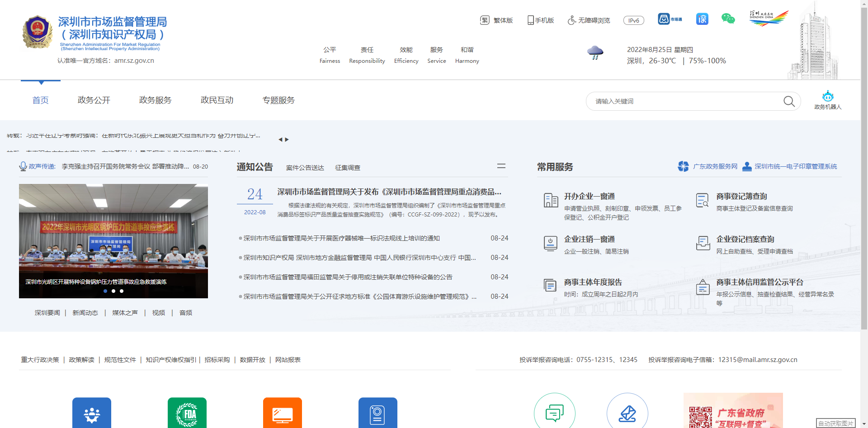Open 政策解读 link
This screenshot has width=868, height=428.
coord(82,360)
